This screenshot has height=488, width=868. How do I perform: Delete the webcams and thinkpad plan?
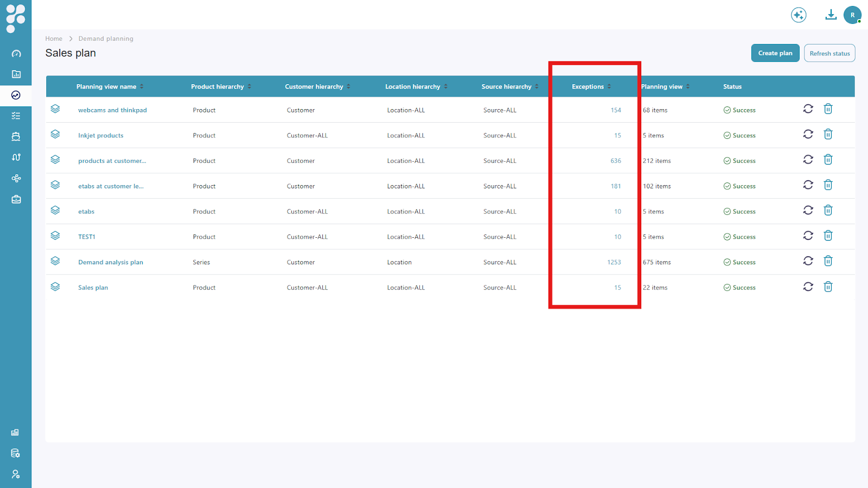tap(828, 109)
